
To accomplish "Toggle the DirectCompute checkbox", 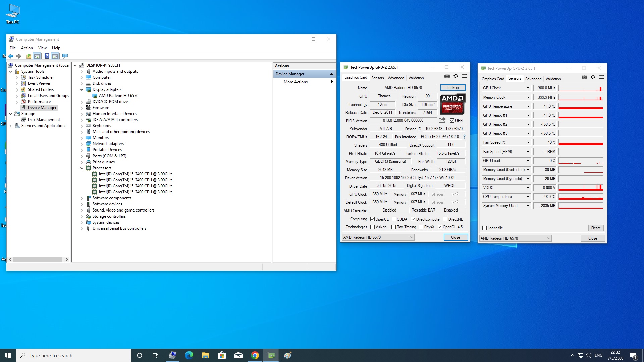I will click(x=413, y=219).
